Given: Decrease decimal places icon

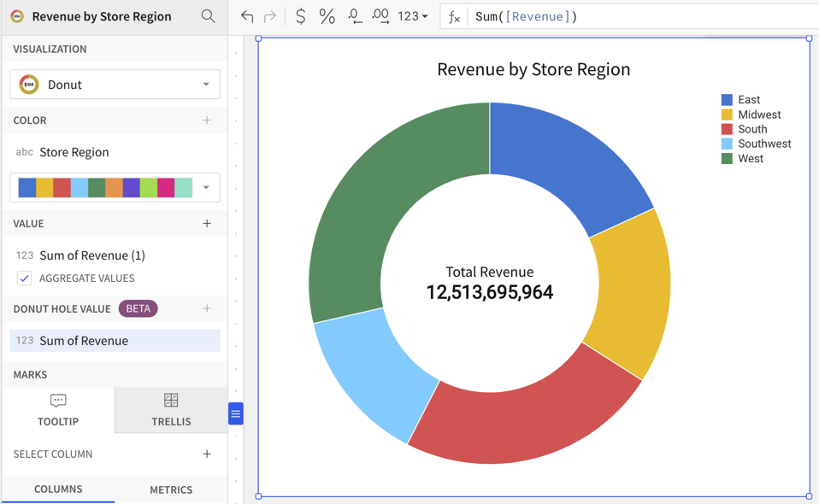Looking at the screenshot, I should [x=355, y=16].
